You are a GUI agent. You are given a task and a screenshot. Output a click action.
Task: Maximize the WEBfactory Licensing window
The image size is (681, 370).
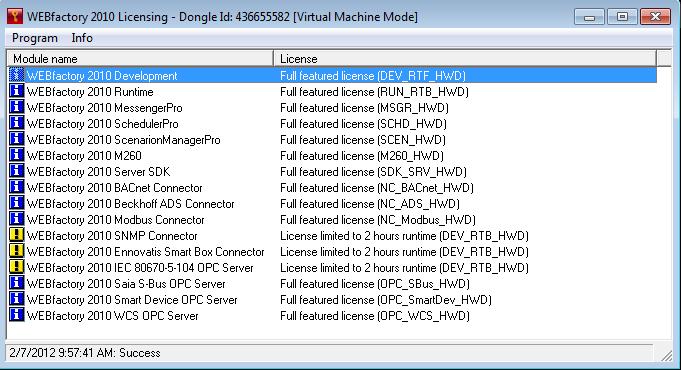point(621,17)
